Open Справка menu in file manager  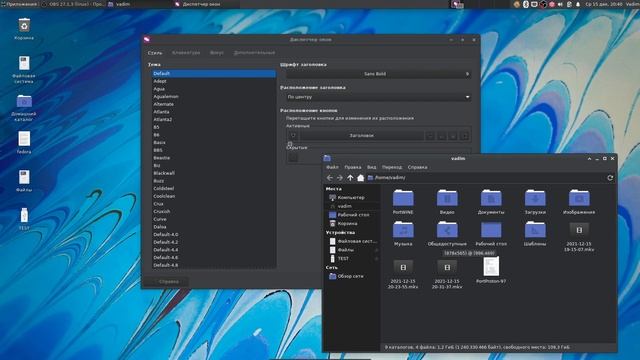(417, 167)
